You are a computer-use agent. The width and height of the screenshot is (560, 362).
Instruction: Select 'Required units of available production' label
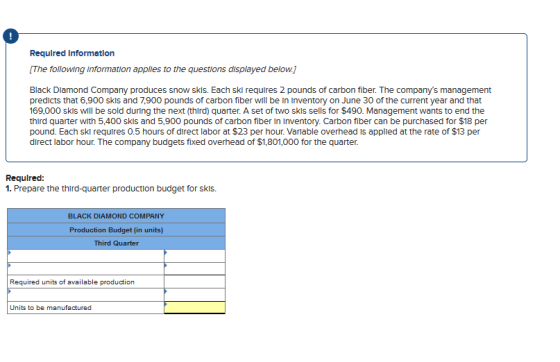72,282
